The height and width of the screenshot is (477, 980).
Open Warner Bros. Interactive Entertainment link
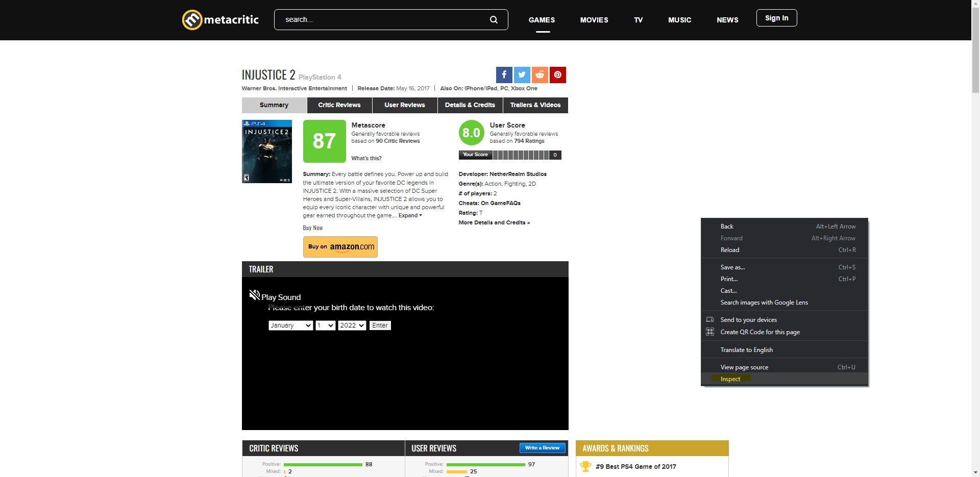click(x=295, y=88)
